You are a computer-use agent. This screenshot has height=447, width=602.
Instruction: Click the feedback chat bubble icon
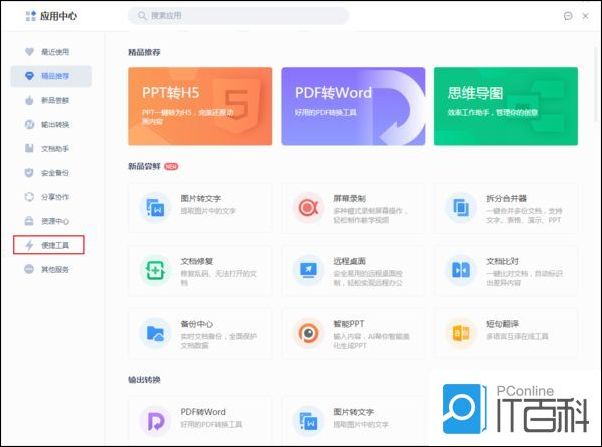(568, 16)
